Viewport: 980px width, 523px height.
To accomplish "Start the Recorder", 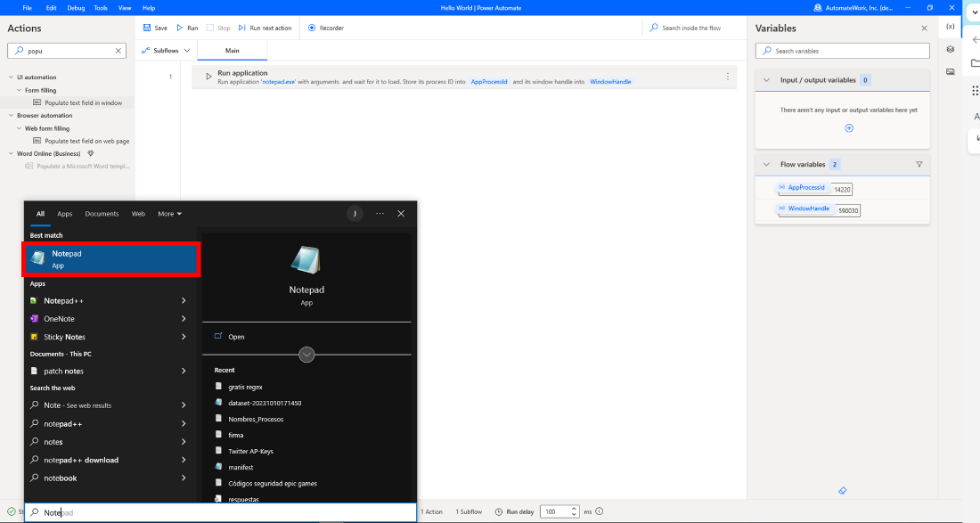I will click(325, 29).
